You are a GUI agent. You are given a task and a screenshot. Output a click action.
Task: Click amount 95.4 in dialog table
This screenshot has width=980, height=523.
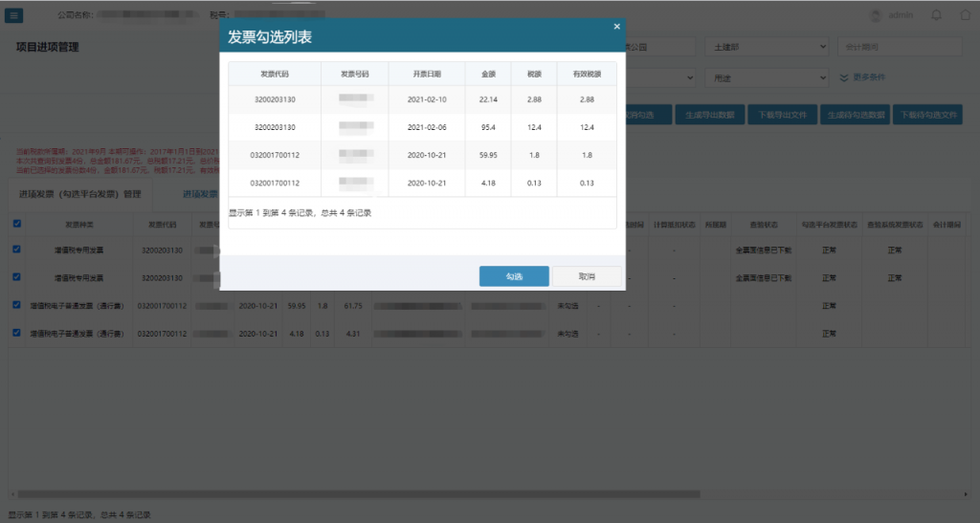coord(488,127)
